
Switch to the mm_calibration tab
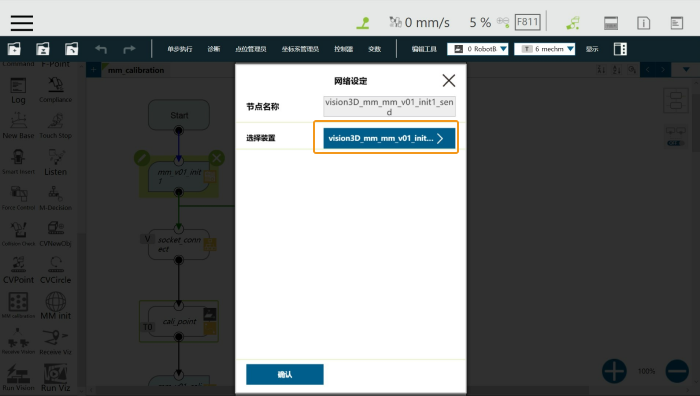136,70
